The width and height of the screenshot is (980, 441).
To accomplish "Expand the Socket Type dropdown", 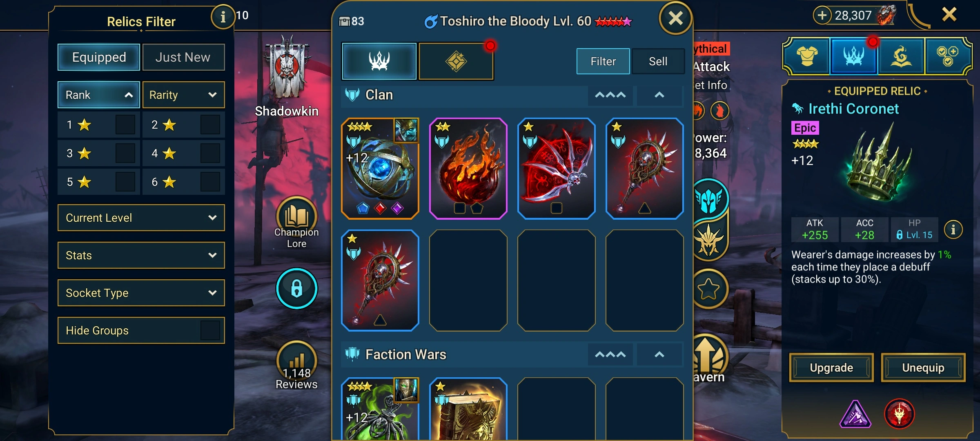I will (x=141, y=293).
